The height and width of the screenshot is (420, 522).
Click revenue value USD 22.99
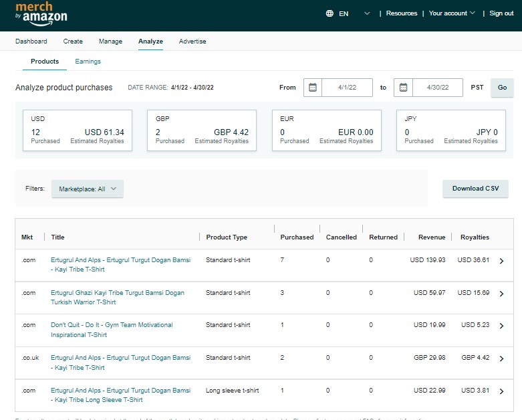click(x=430, y=391)
